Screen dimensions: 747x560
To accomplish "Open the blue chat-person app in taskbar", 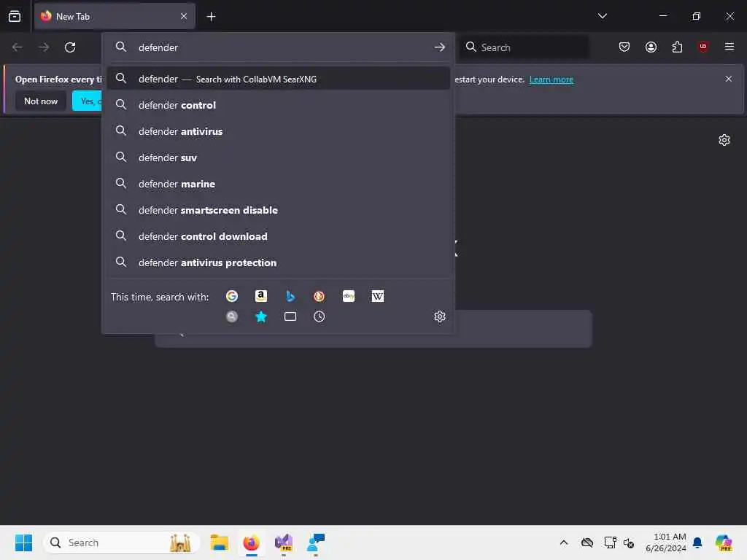I will 316,542.
